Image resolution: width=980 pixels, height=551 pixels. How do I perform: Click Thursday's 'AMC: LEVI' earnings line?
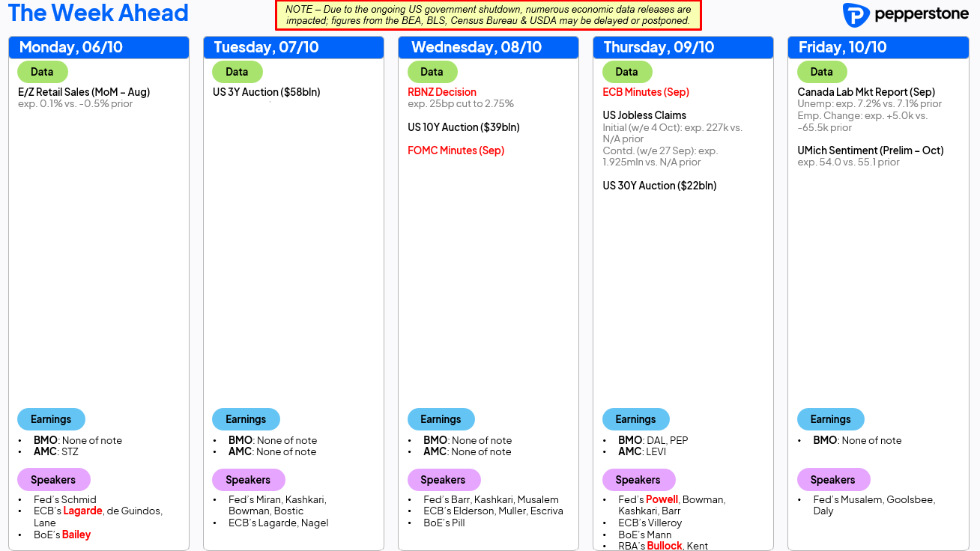pyautogui.click(x=642, y=452)
